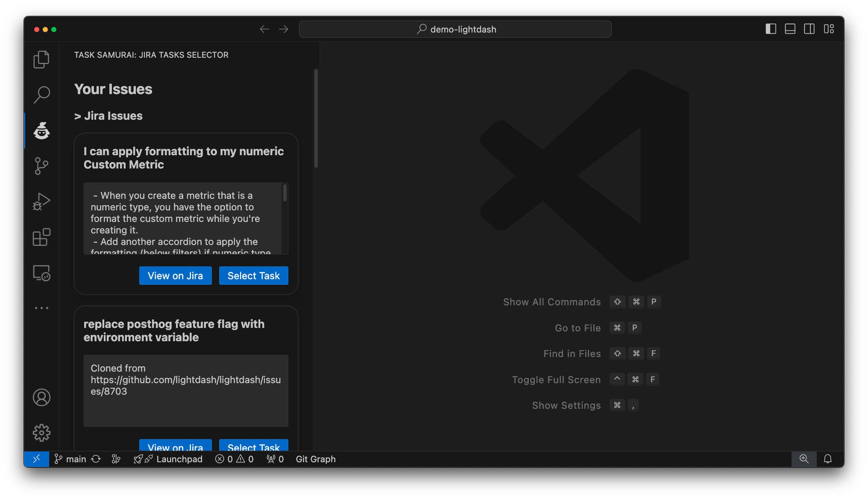Toggle the Secondary Side Bar visibility
Viewport: 868px width, 499px height.
click(809, 29)
